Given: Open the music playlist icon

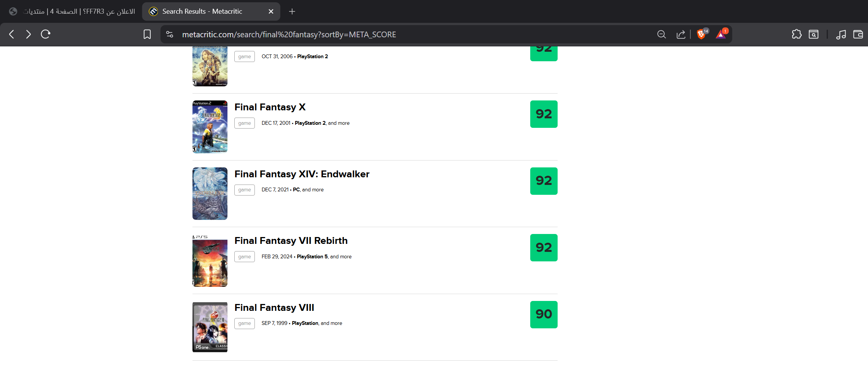Looking at the screenshot, I should [x=841, y=34].
